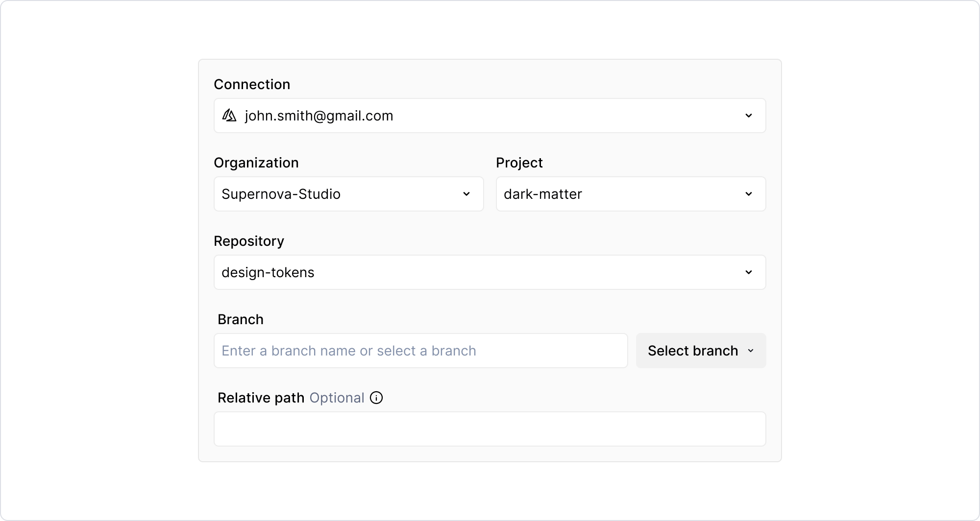Click the chevron arrow in Organization field
980x521 pixels.
point(466,194)
